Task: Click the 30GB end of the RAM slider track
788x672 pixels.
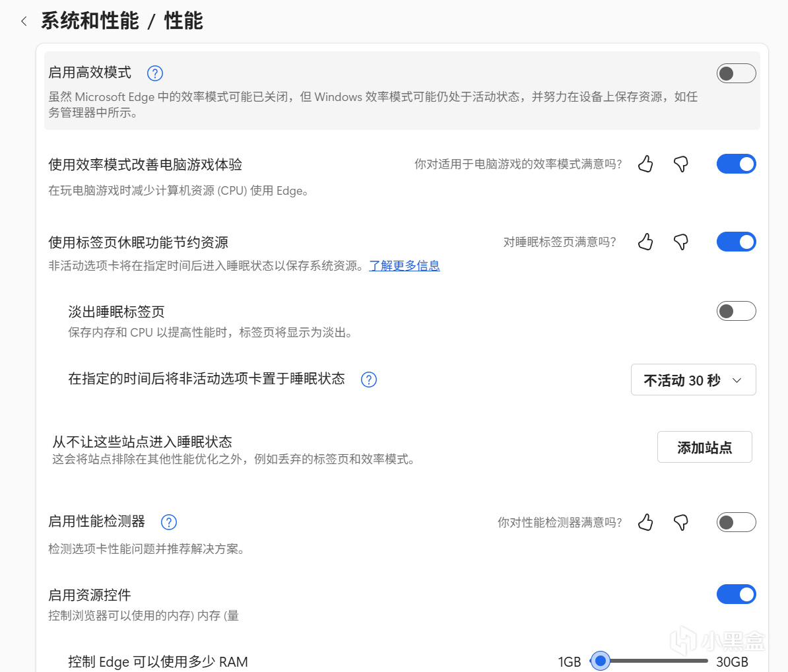Action: coord(706,660)
